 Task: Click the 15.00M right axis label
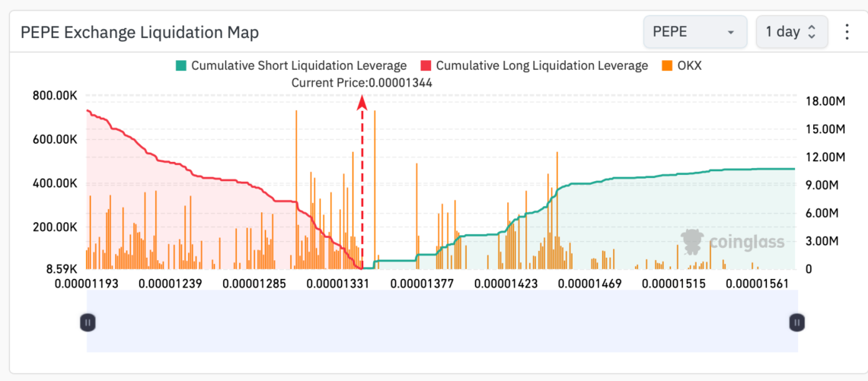[825, 129]
